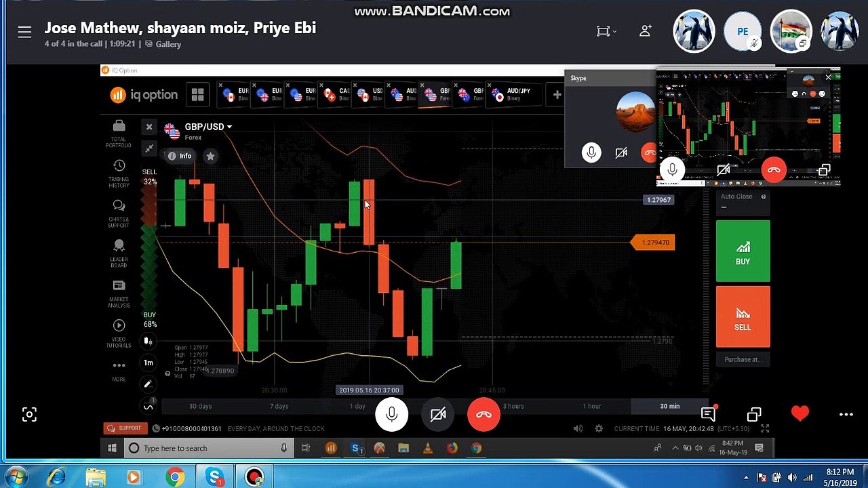Open shared-screen Windows Start button
Viewport: 868px width, 488px height.
pos(112,448)
